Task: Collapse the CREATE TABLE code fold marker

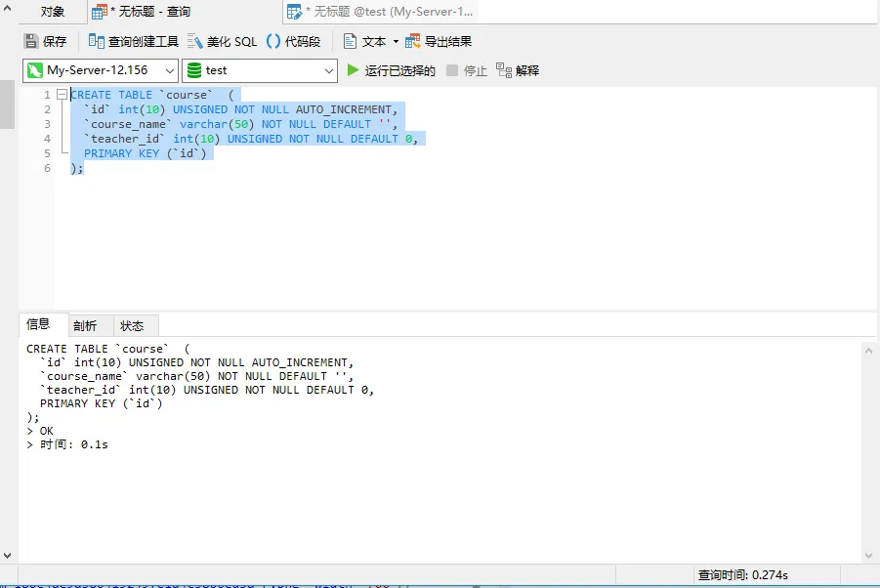Action: coord(63,95)
